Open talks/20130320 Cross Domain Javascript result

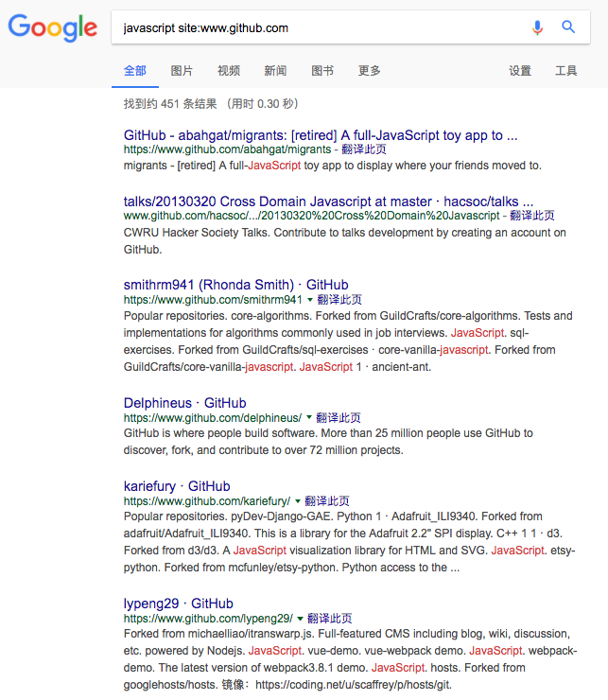328,201
